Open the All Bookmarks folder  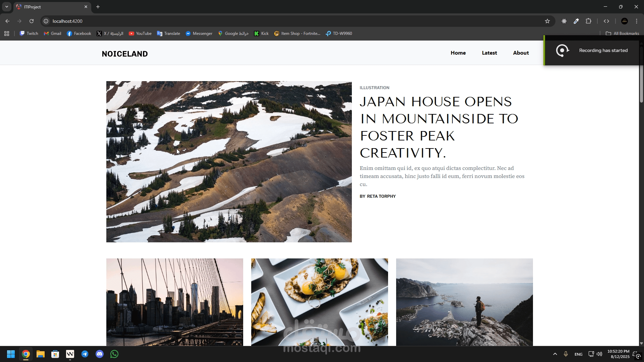tap(623, 34)
